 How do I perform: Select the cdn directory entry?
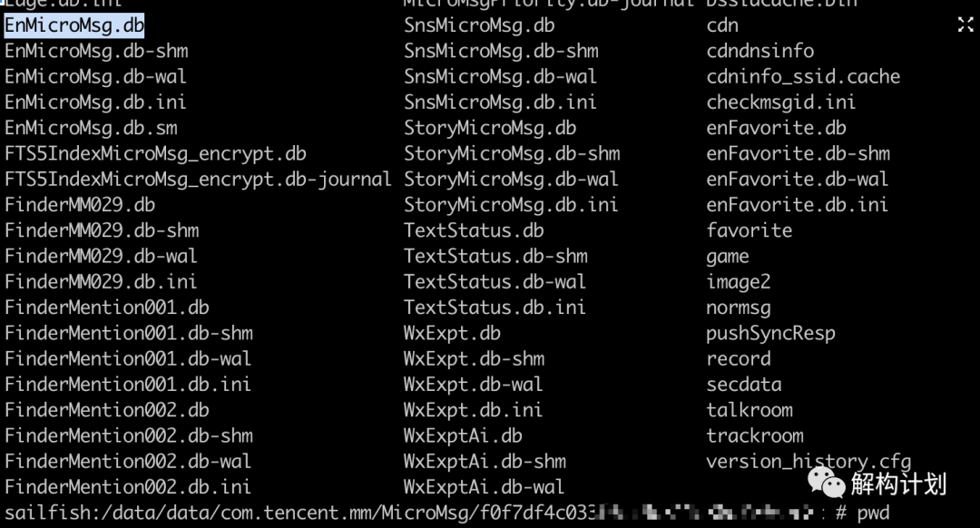(722, 25)
